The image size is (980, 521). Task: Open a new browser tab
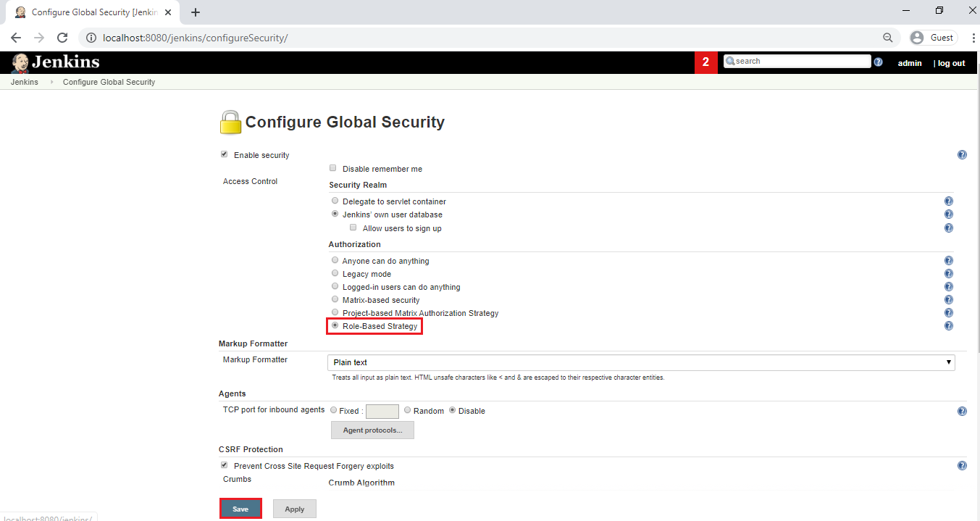pos(196,12)
